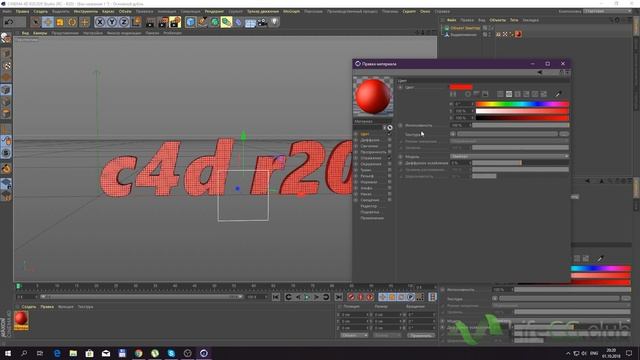Click the Применить button in coordinates panel

pyautogui.click(x=421, y=336)
